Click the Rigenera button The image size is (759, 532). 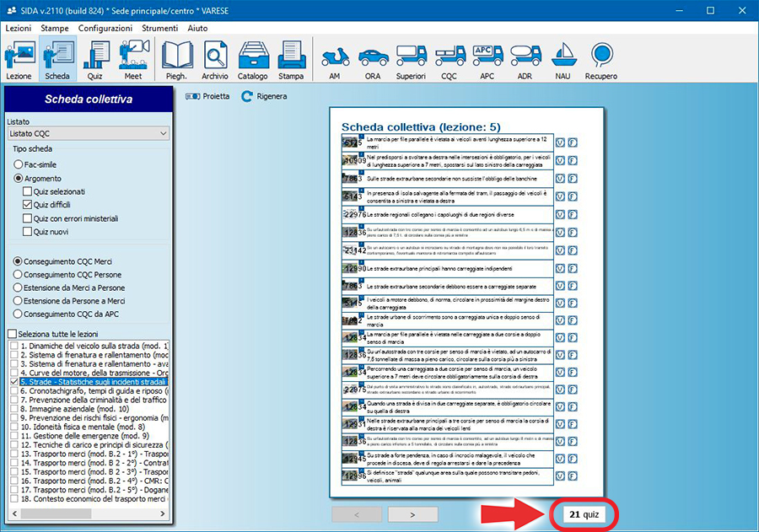click(x=264, y=96)
